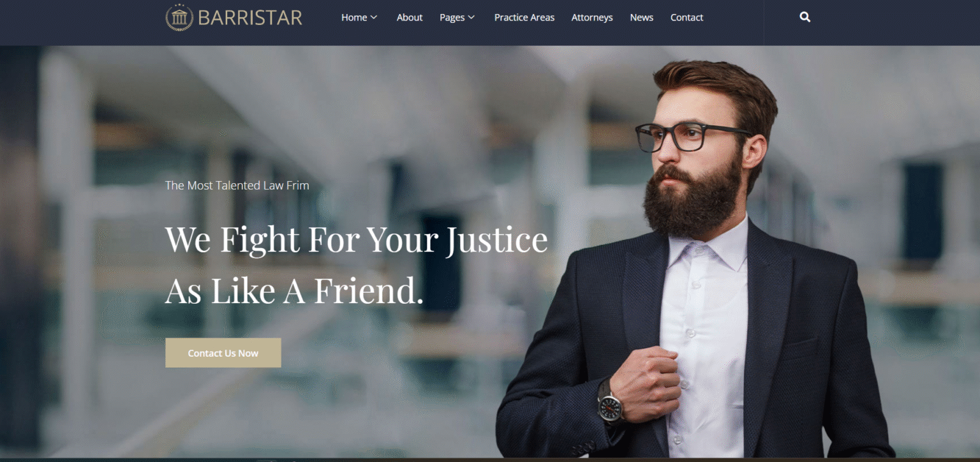980x462 pixels.
Task: Expand the Pages dropdown chevron
Action: pos(471,17)
